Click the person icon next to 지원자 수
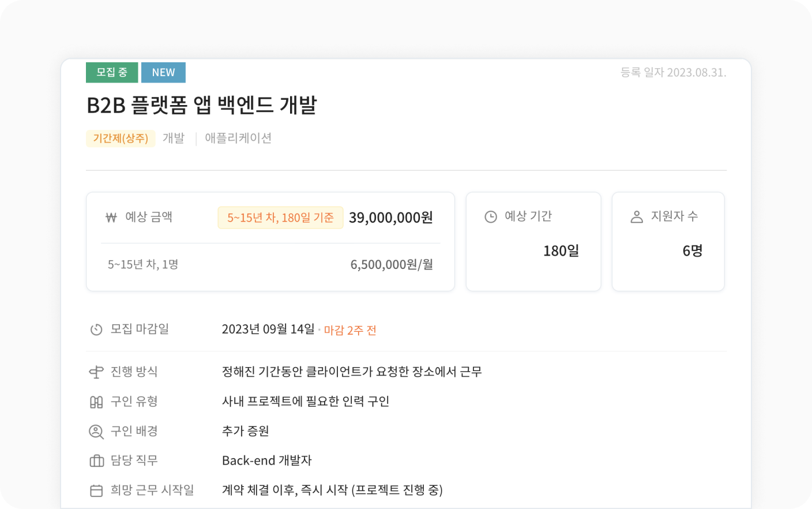 pos(637,217)
